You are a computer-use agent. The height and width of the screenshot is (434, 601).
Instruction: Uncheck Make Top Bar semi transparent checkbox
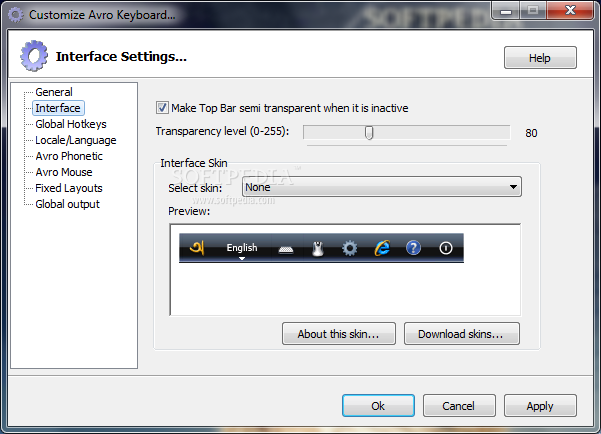[162, 108]
